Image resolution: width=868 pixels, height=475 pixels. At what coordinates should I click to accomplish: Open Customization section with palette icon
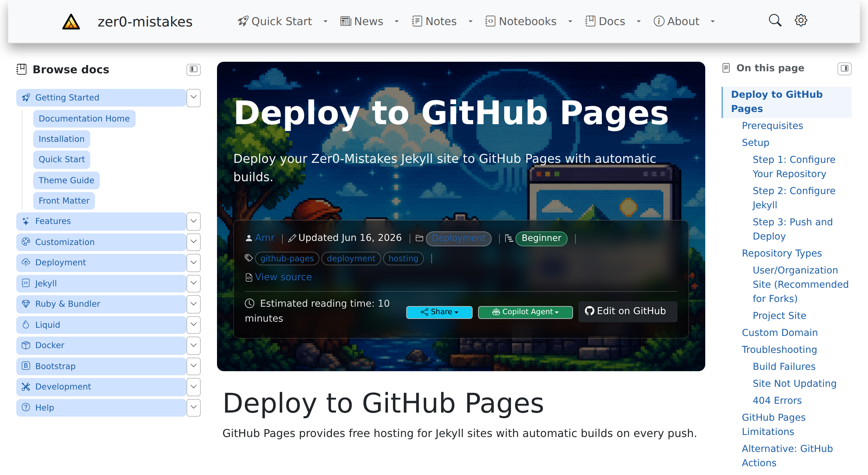[101, 242]
